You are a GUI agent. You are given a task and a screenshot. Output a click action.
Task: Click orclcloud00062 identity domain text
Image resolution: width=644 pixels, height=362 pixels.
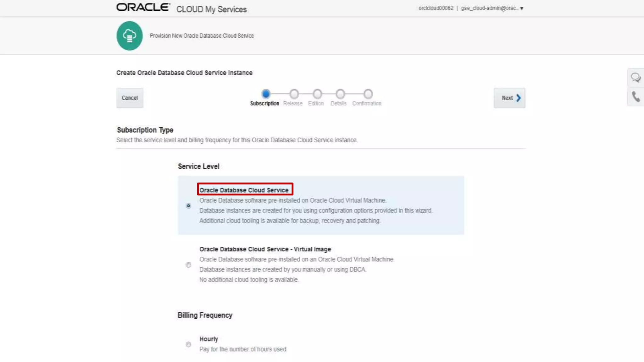point(436,8)
